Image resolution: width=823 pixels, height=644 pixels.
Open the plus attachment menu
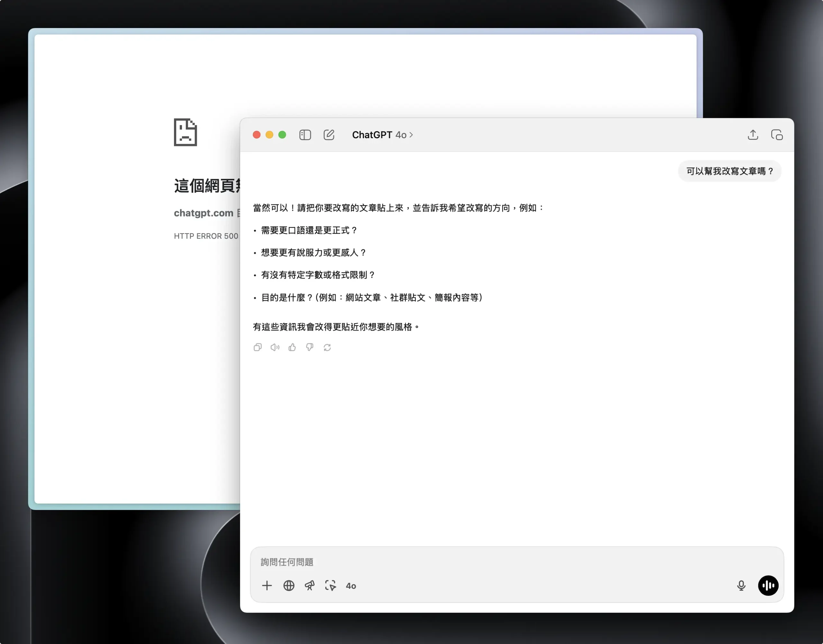click(x=267, y=586)
